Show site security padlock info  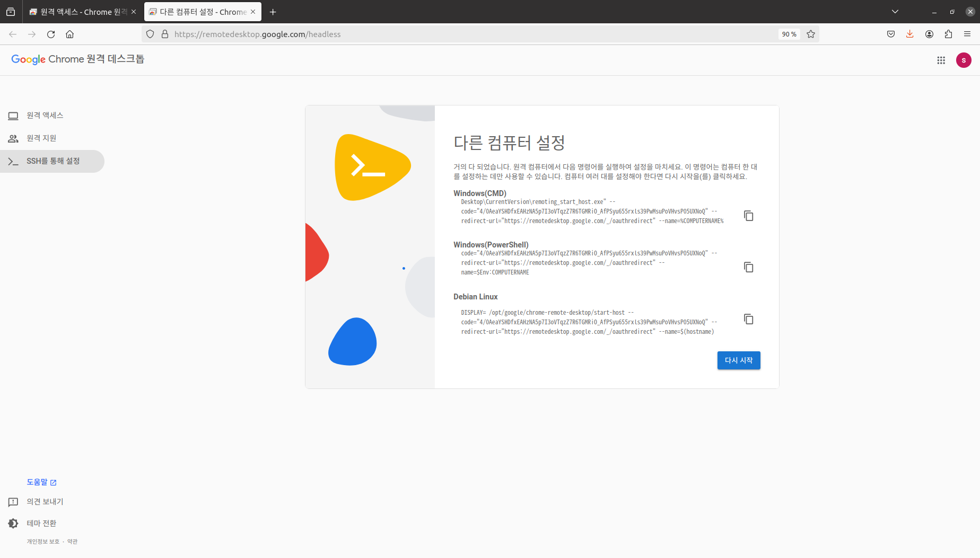[x=165, y=34]
